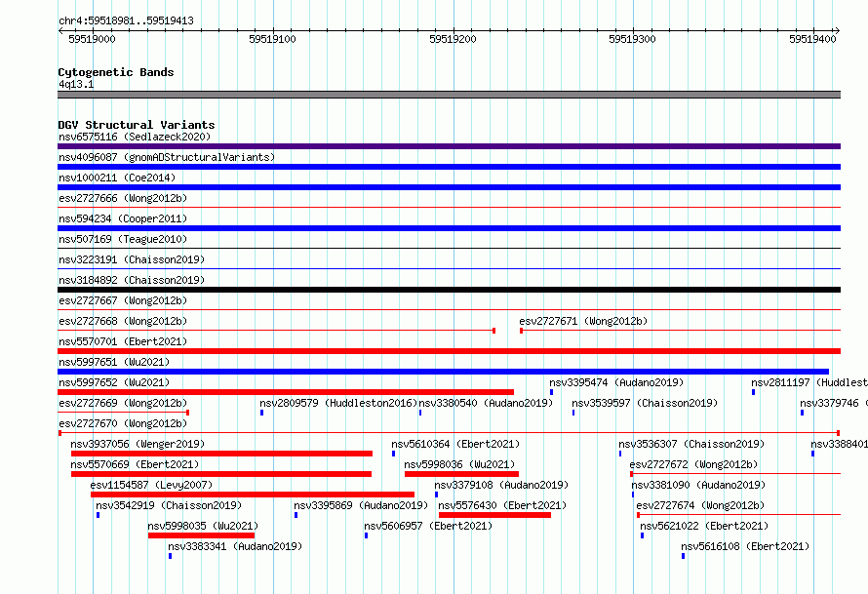
Task: Click esv1154587 (Levy2007) variant label
Action: tap(151, 485)
